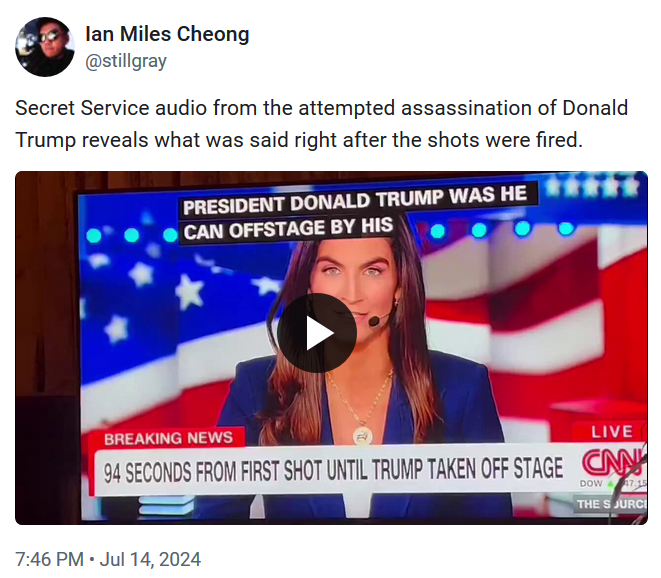Screen dimensions: 661x578
Task: Click the Jul 14, 2024 date
Action: [150, 559]
